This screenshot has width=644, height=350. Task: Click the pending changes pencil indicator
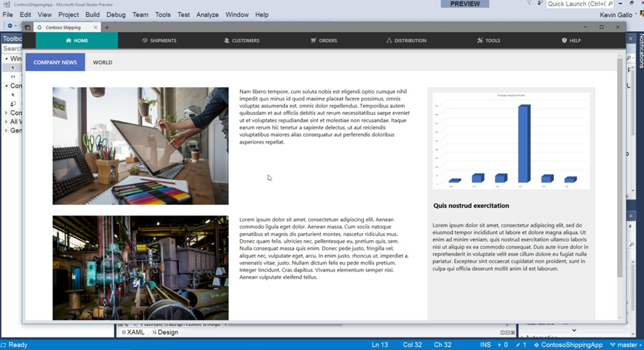521,345
